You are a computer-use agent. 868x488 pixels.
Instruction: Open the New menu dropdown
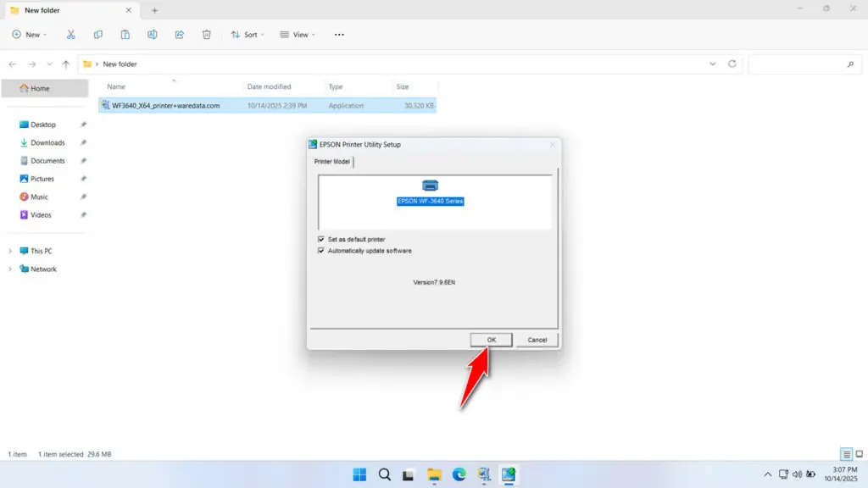pyautogui.click(x=30, y=34)
